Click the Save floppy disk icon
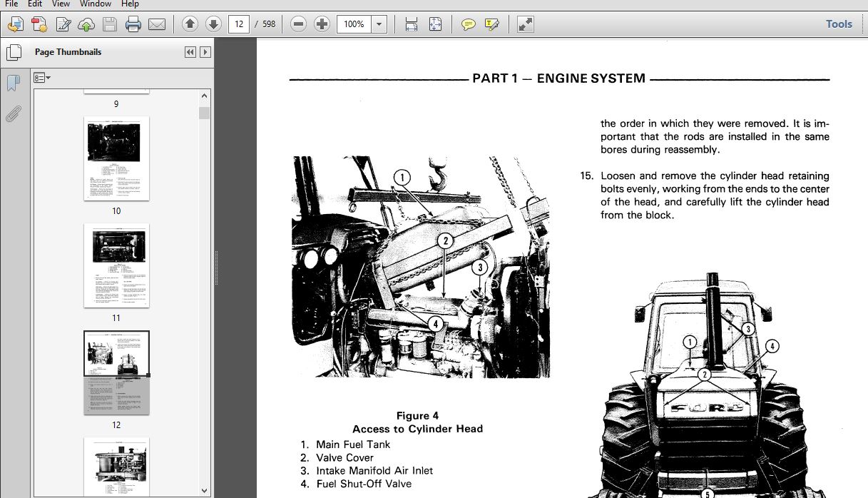Viewport: 868px width, 498px height. coord(110,24)
